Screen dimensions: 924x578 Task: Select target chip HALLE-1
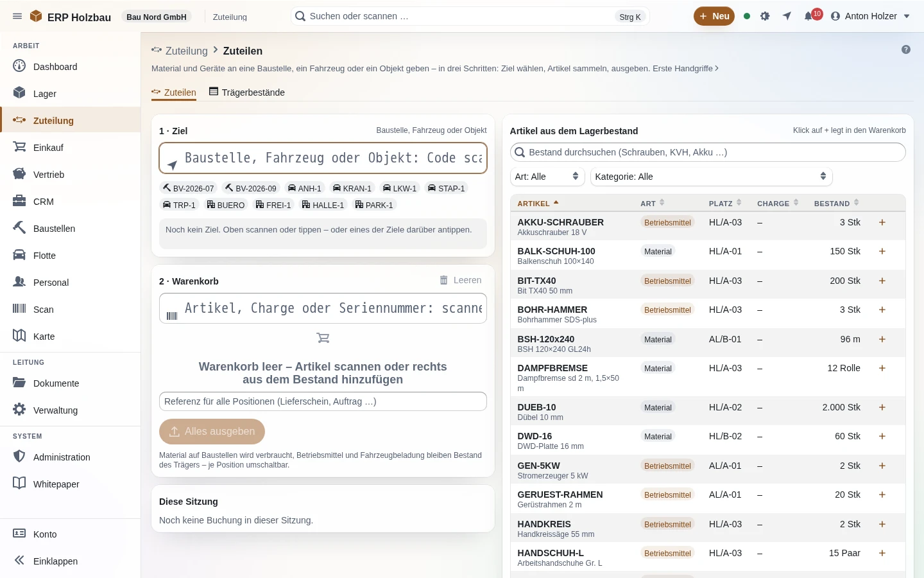[x=323, y=205]
